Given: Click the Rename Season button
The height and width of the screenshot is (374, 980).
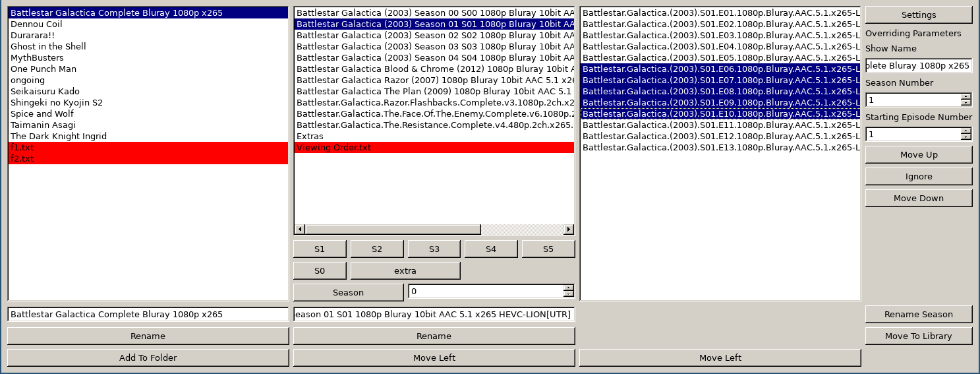Looking at the screenshot, I should 919,314.
